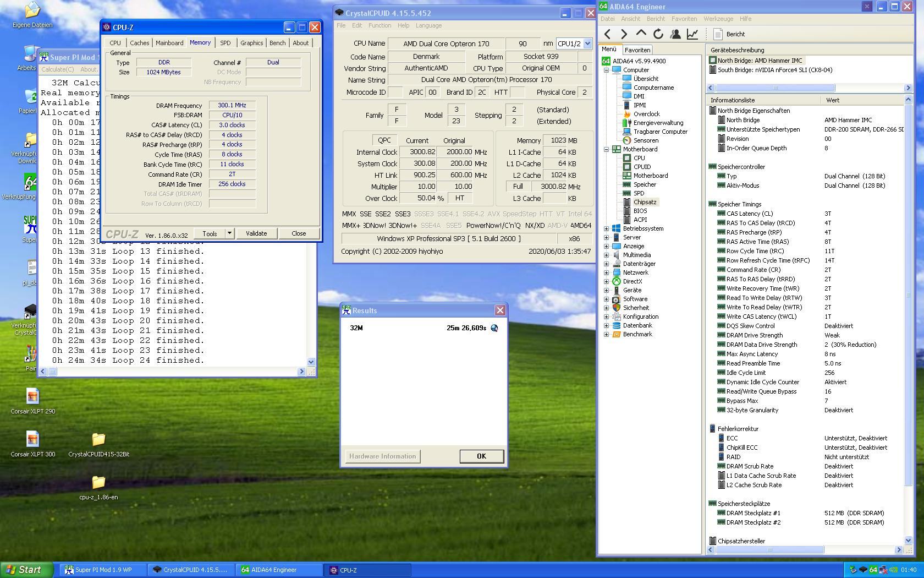The height and width of the screenshot is (578, 924).
Task: Click AIDA64 graph chart toolbar icon
Action: coord(692,34)
